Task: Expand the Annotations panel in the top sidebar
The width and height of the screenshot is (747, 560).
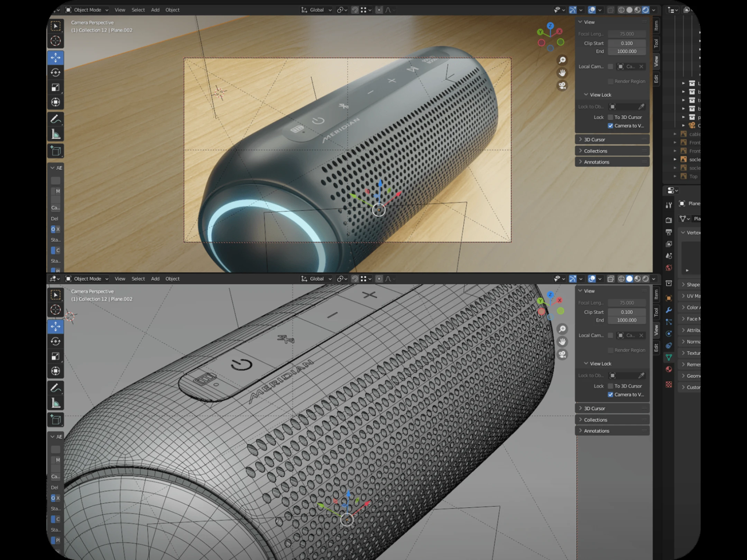Action: coord(596,162)
